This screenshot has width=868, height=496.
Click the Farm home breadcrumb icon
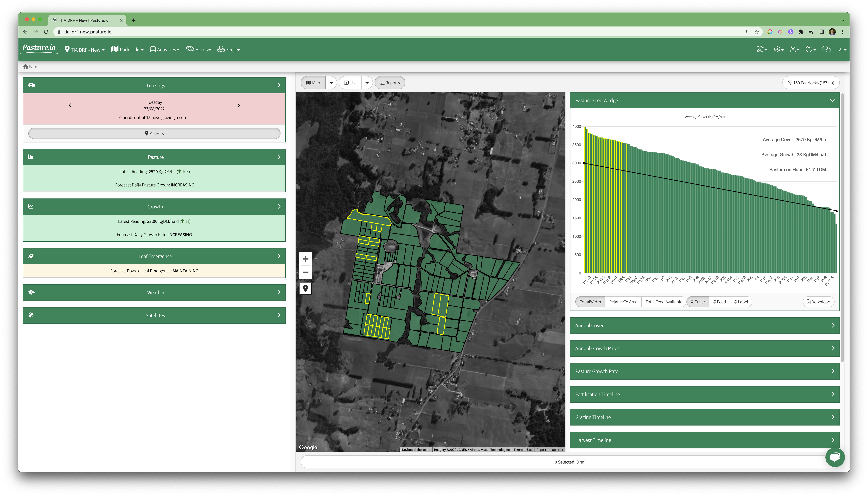(x=26, y=66)
